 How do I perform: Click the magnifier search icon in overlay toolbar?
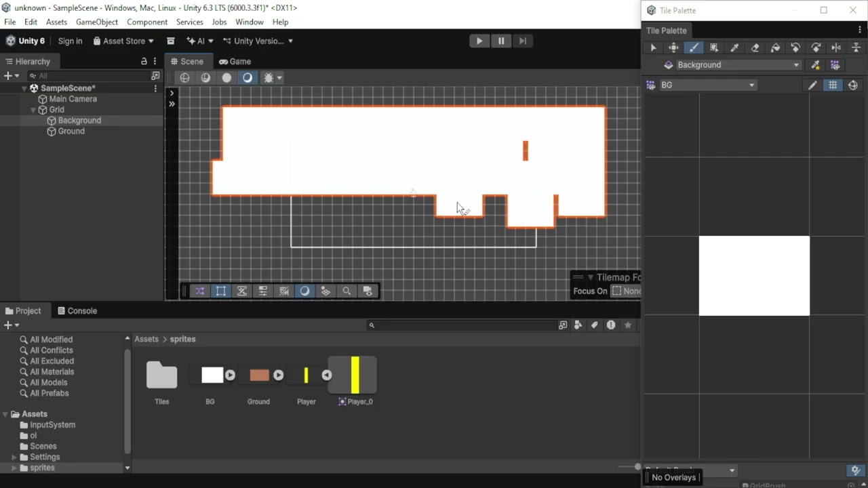tap(347, 291)
